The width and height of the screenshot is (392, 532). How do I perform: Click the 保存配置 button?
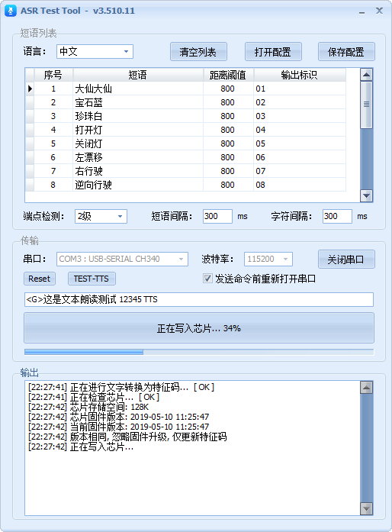point(346,52)
